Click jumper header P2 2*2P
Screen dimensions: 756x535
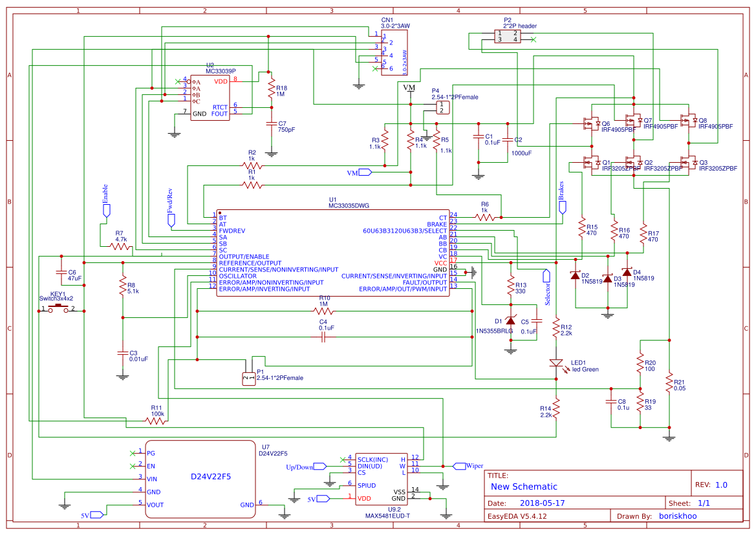click(507, 36)
